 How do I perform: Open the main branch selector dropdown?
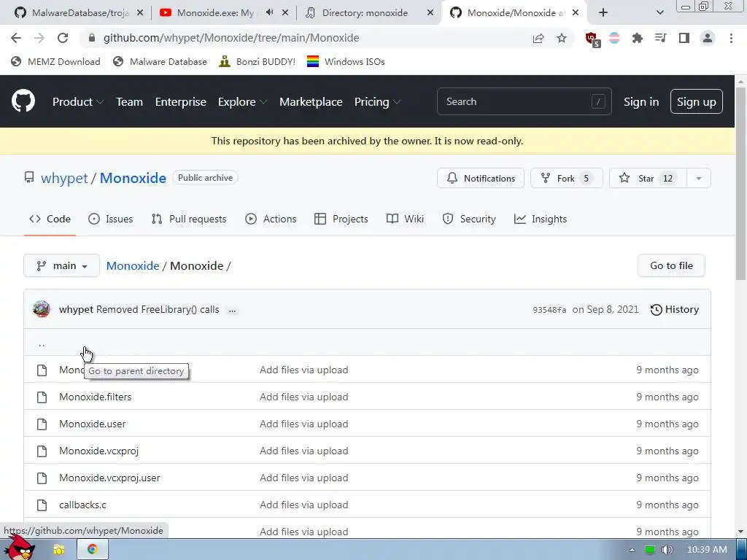click(61, 265)
